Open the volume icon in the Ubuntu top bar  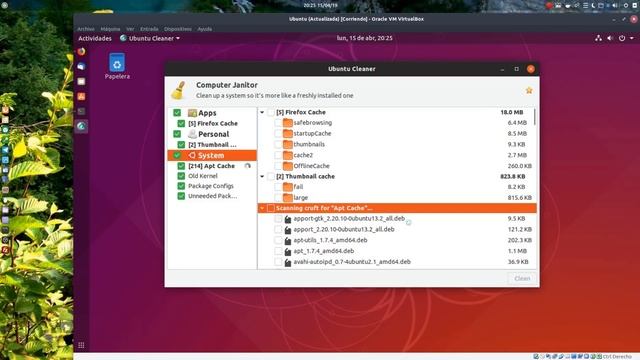(x=610, y=38)
